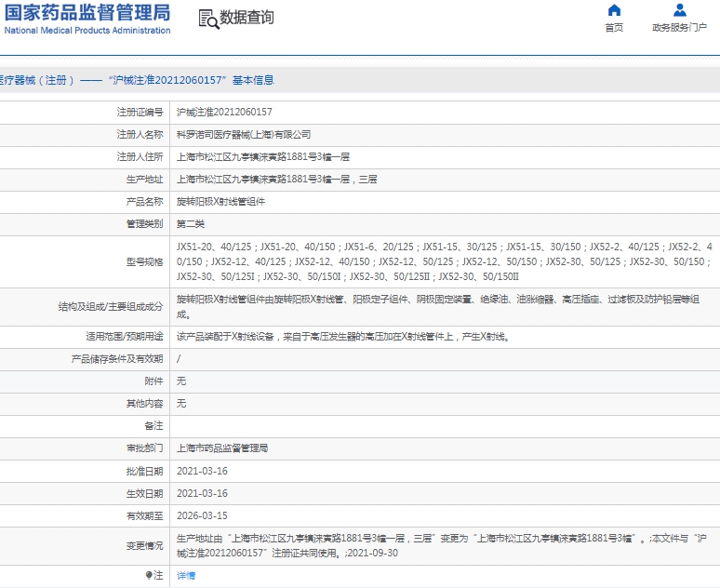Click the 注 info bullet icon
The width and height of the screenshot is (720, 588).
click(x=149, y=575)
